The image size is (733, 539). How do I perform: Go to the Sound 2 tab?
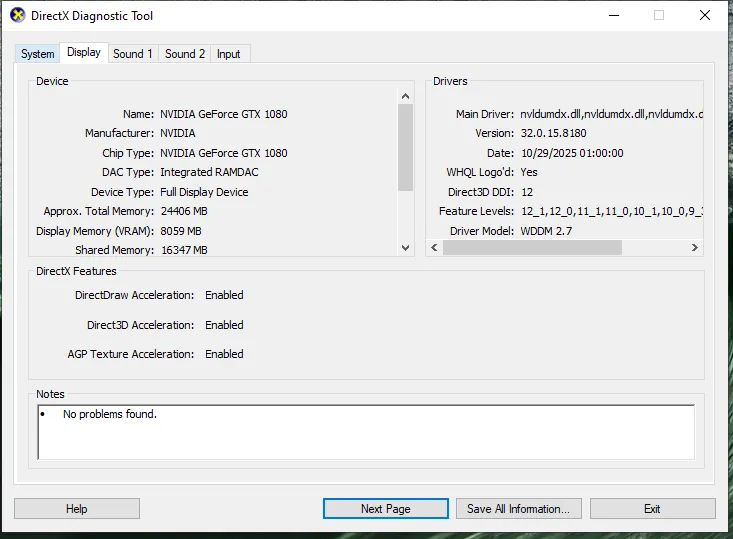pos(184,54)
